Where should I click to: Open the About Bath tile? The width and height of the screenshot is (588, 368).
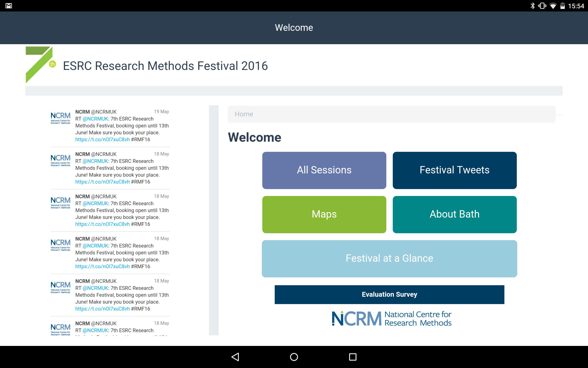pyautogui.click(x=455, y=214)
